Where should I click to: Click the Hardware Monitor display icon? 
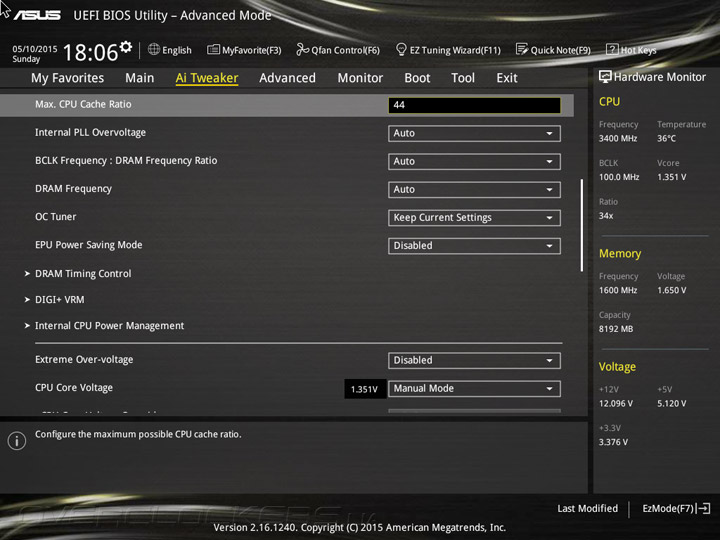605,77
